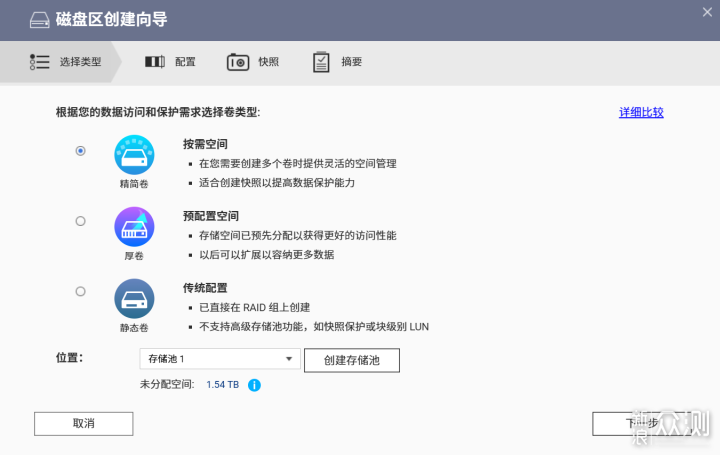
Task: Click the 静态卷 label under the icon
Action: (x=134, y=328)
